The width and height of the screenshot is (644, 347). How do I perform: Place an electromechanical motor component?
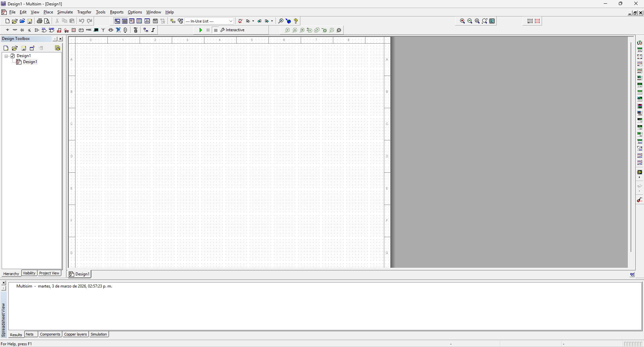point(111,30)
